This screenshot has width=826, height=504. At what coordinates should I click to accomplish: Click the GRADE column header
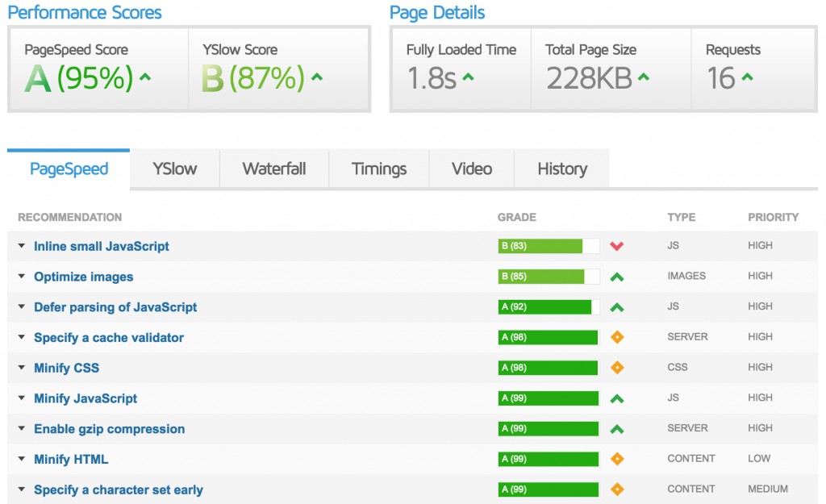[517, 217]
